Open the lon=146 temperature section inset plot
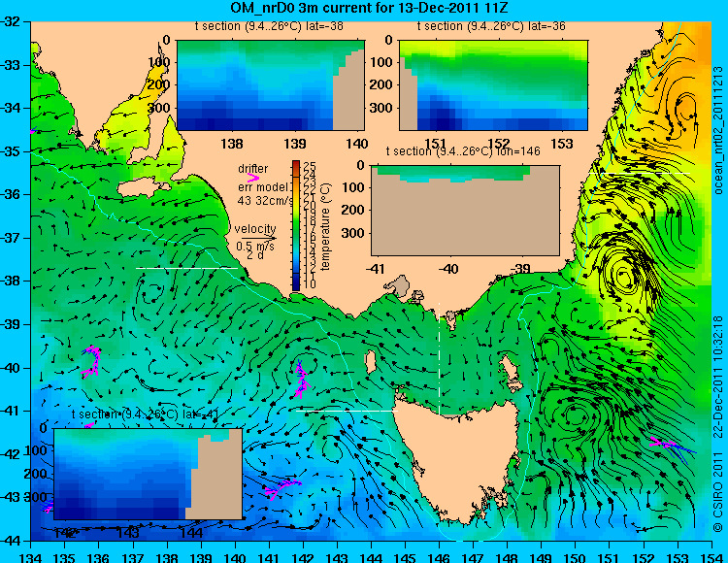The width and height of the screenshot is (728, 563). (466, 211)
